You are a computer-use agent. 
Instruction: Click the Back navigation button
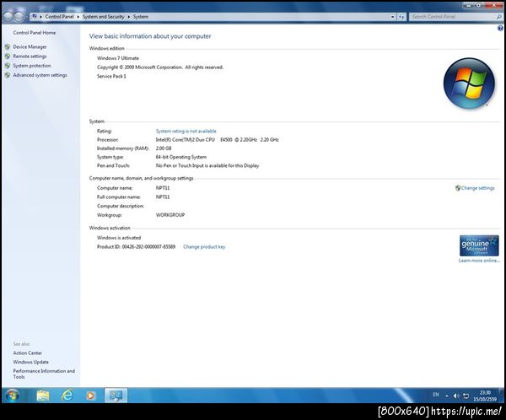8,17
